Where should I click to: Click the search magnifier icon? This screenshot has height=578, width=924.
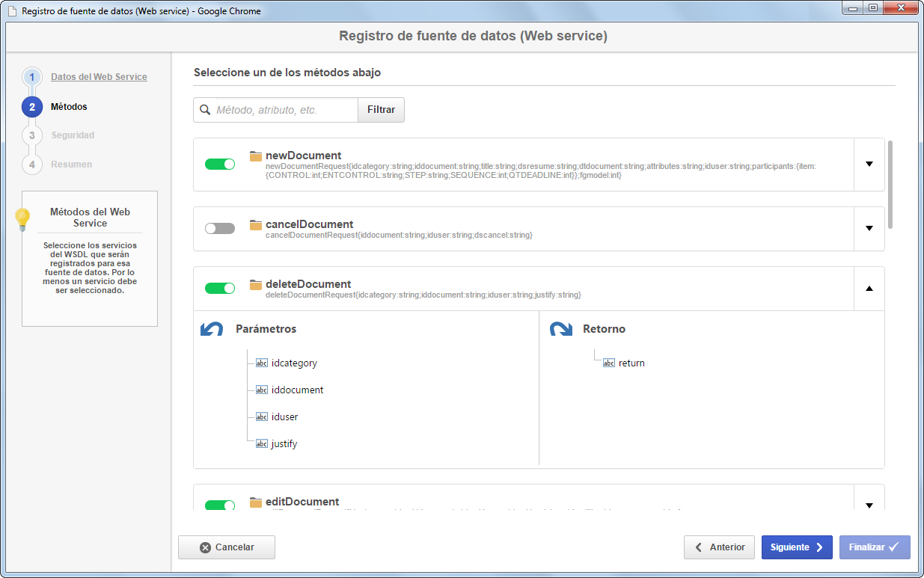point(205,110)
